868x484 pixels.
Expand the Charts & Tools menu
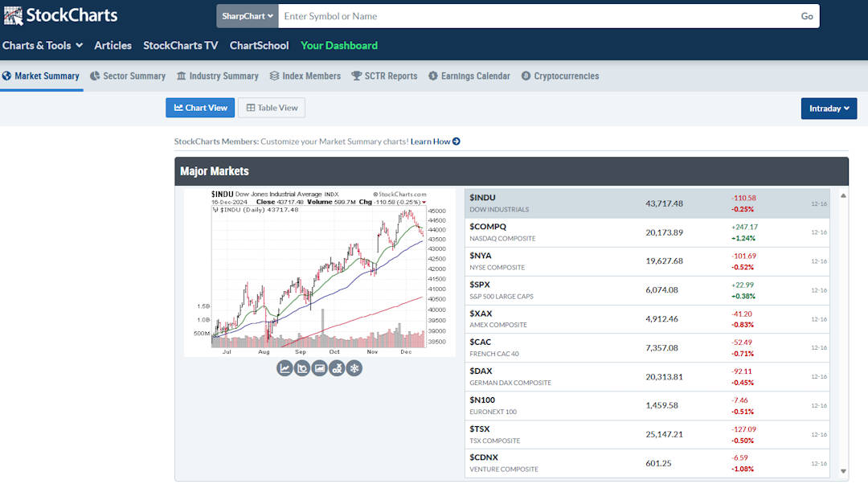tap(43, 45)
